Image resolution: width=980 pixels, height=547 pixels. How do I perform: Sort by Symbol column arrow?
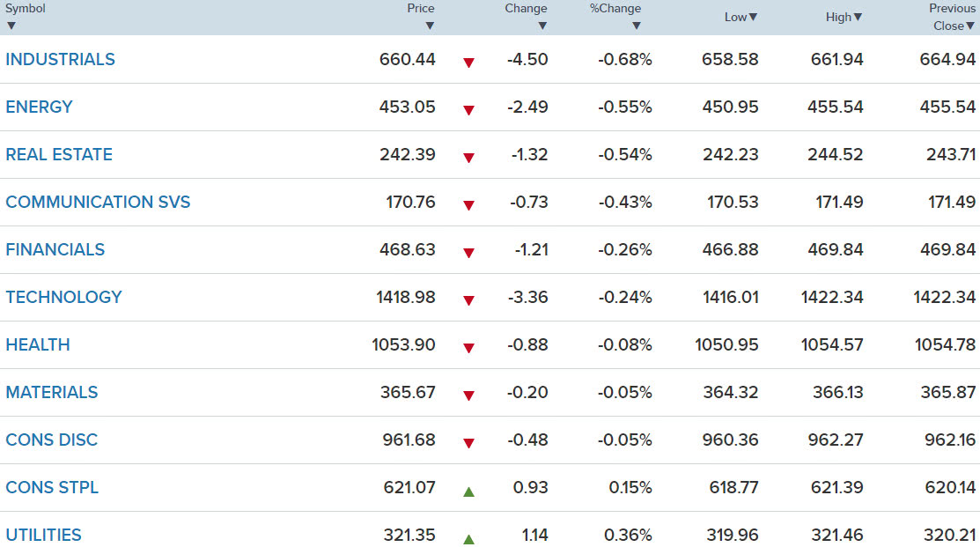pos(11,26)
